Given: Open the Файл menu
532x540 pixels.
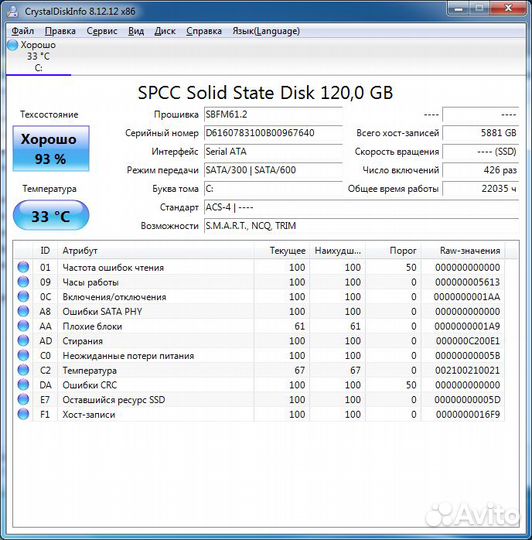Looking at the screenshot, I should 23,31.
